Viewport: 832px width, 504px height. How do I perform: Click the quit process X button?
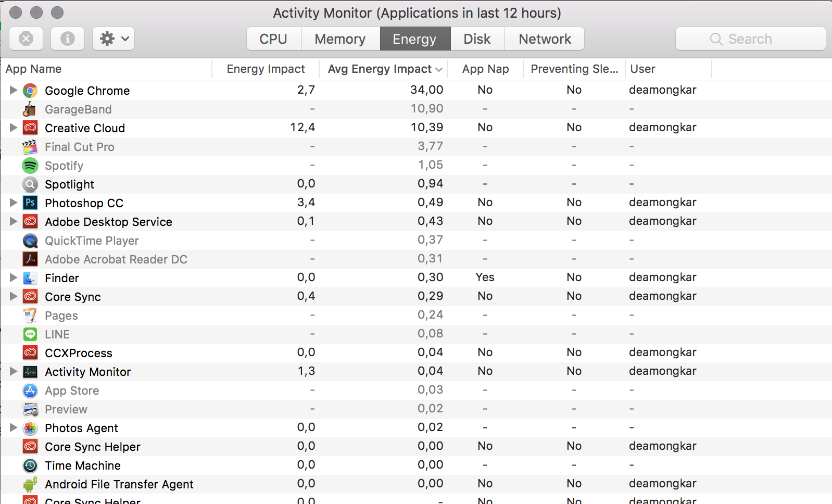point(26,39)
